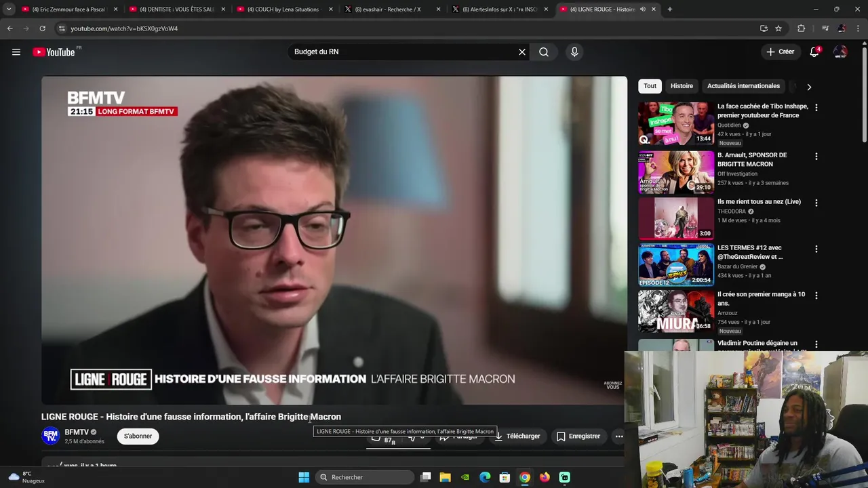Click the taskbar Rechercher search box
868x488 pixels.
[365, 477]
